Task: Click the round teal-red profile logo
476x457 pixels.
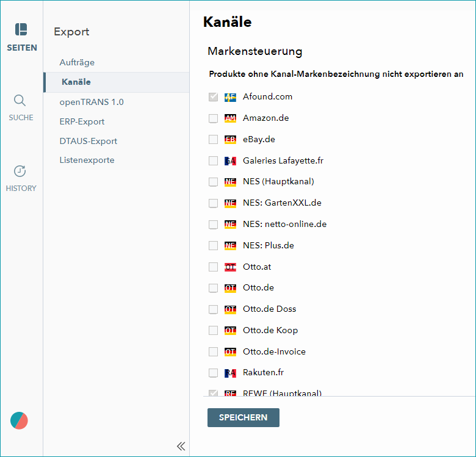Action: point(19,420)
